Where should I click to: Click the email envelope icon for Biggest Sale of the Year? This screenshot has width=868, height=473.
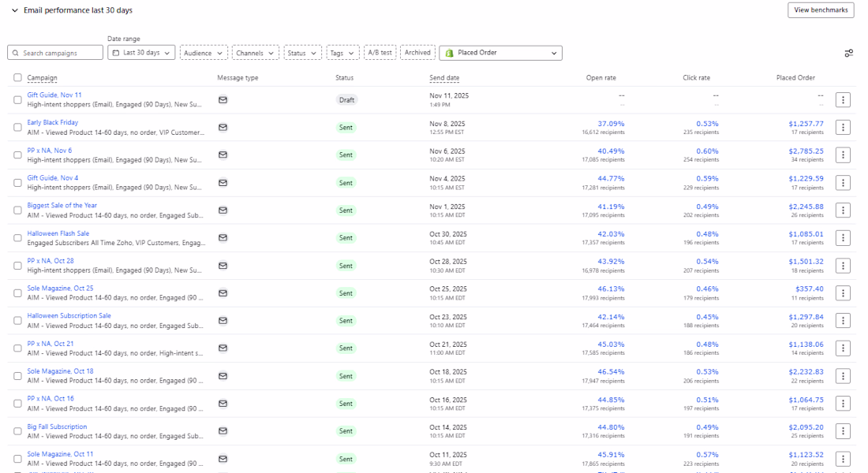(223, 210)
